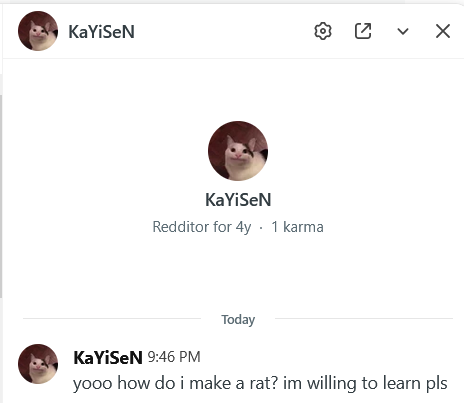Viewport: 464px width, 403px height.
Task: Open KaYiSeN profile from centered username
Action: 238,200
